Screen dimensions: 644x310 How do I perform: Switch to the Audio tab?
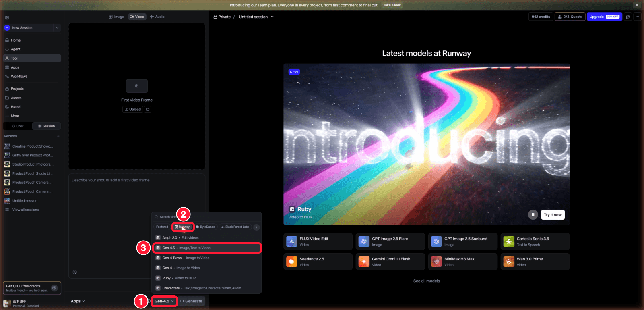(x=157, y=17)
